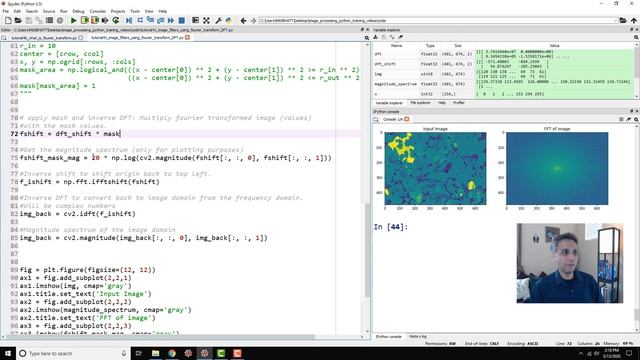The width and height of the screenshot is (640, 360).
Task: Open File Explorer from the taskbar
Action: 156,353
